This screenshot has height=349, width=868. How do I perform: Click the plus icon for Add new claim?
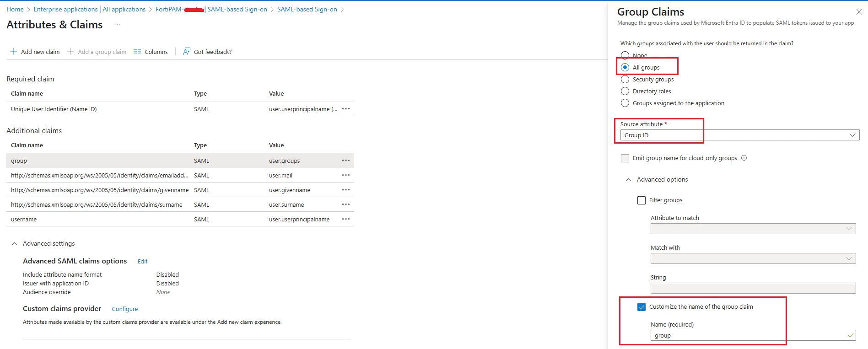[x=14, y=51]
